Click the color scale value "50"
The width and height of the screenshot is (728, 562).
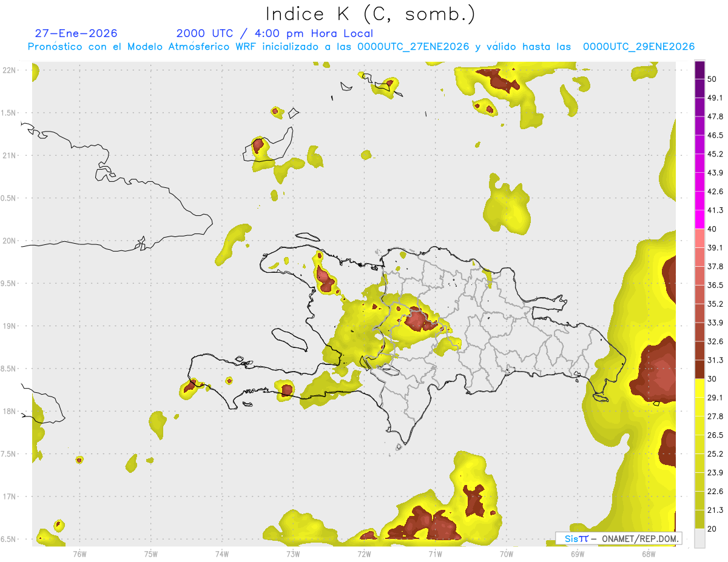(x=712, y=79)
